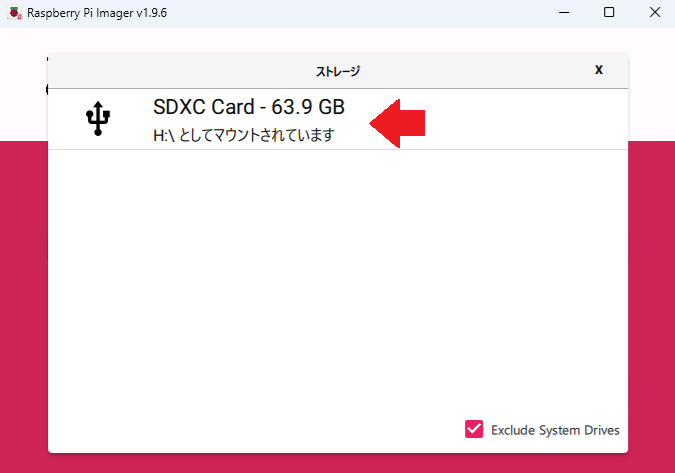
Task: Click the pale area above the storage dialog
Action: coord(337,40)
